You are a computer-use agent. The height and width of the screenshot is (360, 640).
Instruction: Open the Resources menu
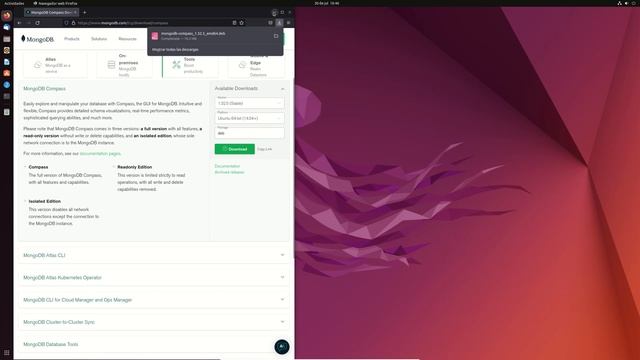(x=127, y=39)
